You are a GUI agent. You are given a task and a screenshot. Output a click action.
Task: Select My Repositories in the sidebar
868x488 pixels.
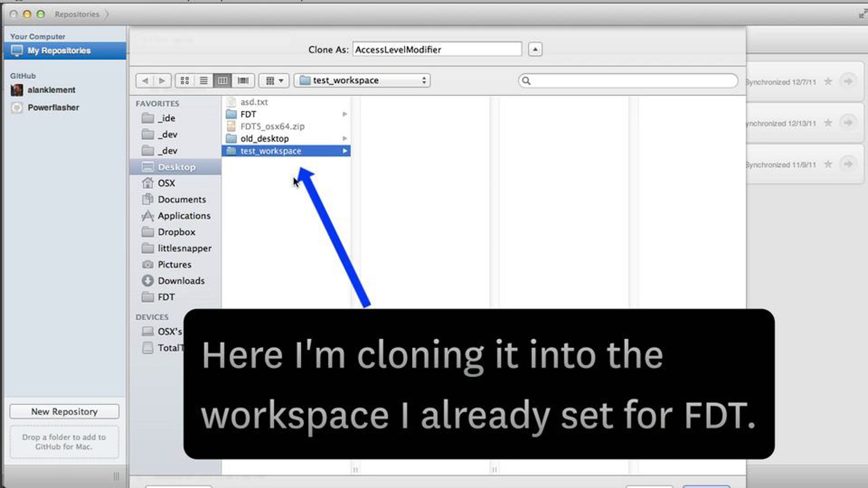59,51
